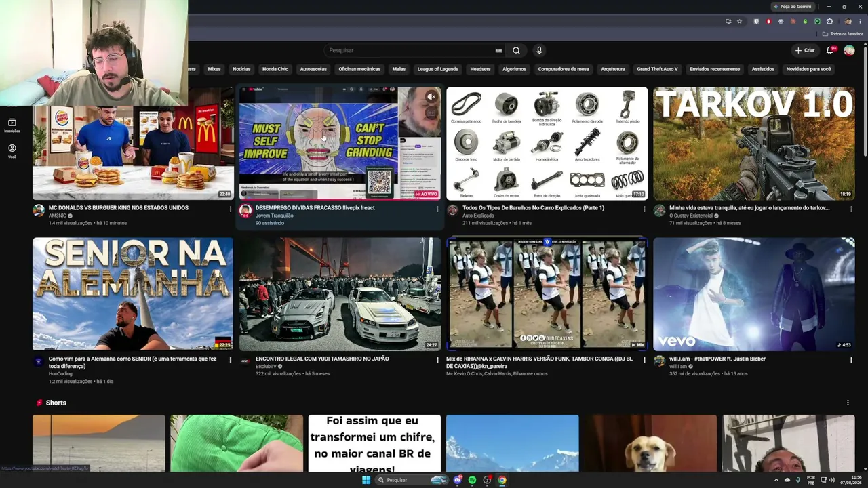Open options for DESEMPREGO DÍVIDAS FRACASSO live
This screenshot has width=868, height=488.
tap(437, 209)
